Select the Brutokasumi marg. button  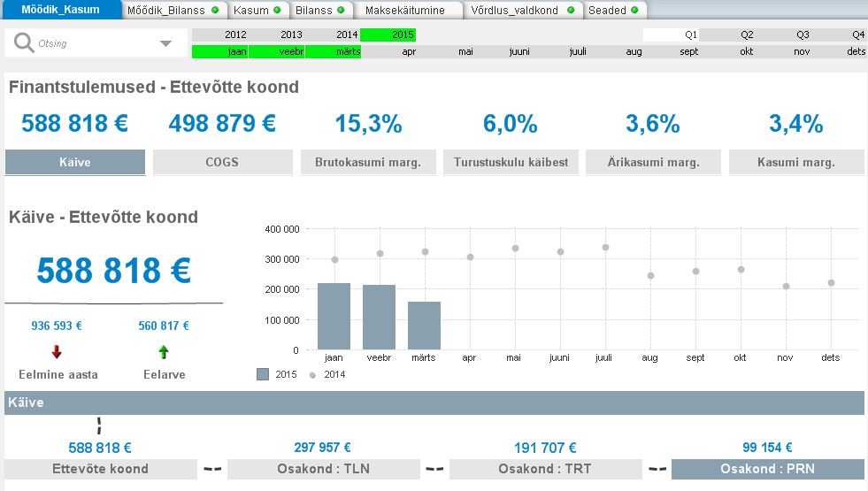367,162
